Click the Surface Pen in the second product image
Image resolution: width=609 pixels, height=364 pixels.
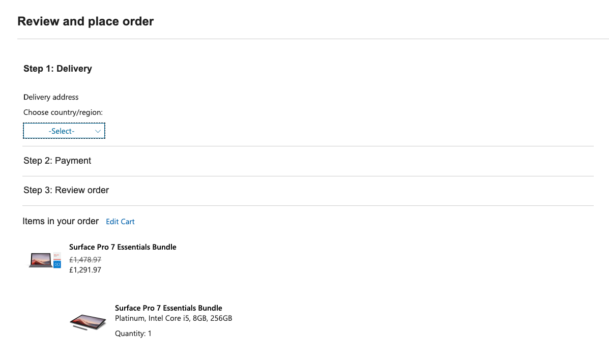coord(80,327)
